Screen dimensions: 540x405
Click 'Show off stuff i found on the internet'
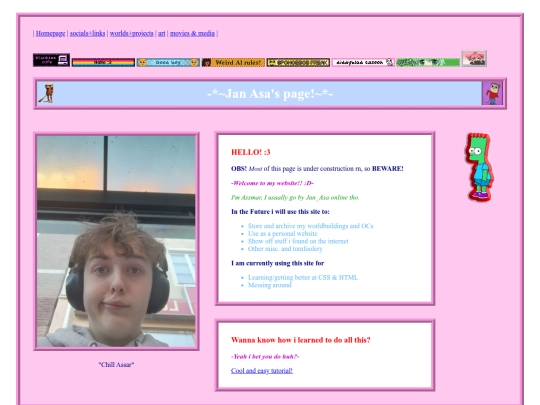point(298,241)
